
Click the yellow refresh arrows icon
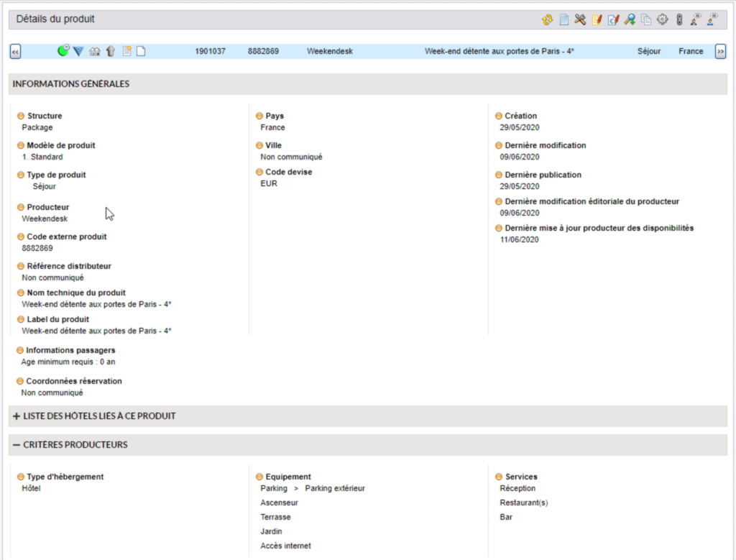(547, 19)
